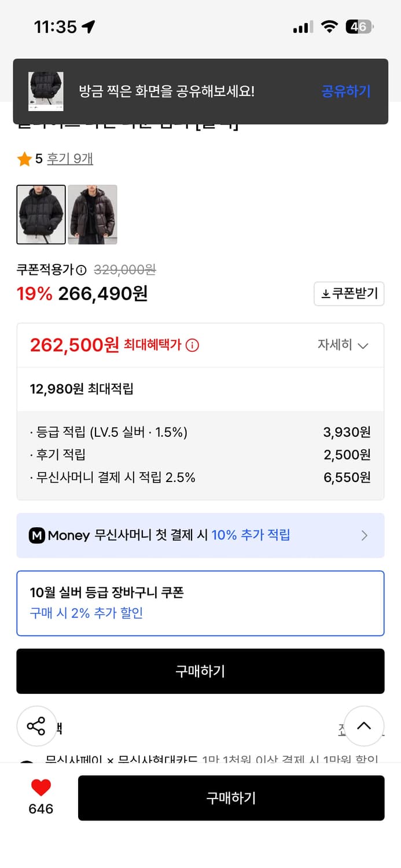Select the circular share icon above the heart
Viewport: 401px width, 868px height.
click(x=36, y=726)
